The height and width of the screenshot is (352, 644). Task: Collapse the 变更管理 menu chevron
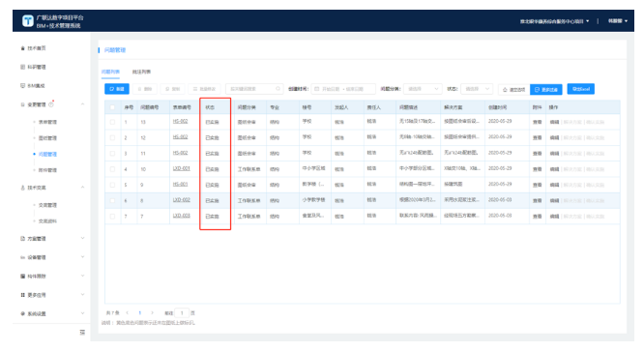pyautogui.click(x=82, y=104)
